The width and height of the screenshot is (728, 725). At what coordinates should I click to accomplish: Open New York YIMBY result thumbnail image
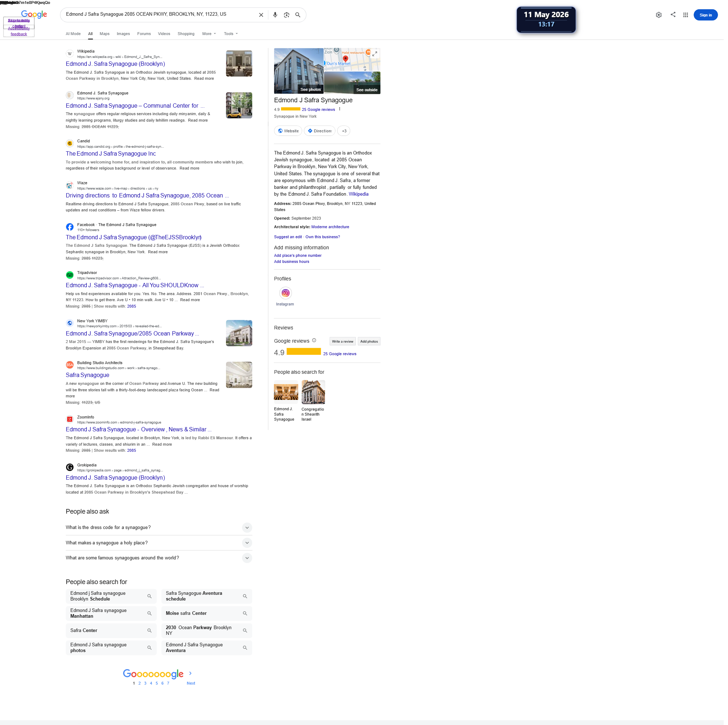(x=240, y=335)
